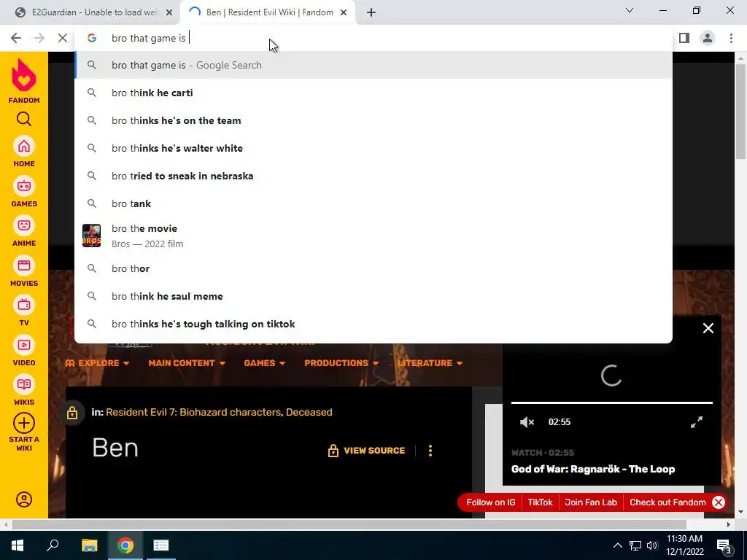This screenshot has height=560, width=747.
Task: Open Fandom sidebar search magnifier
Action: [x=24, y=119]
